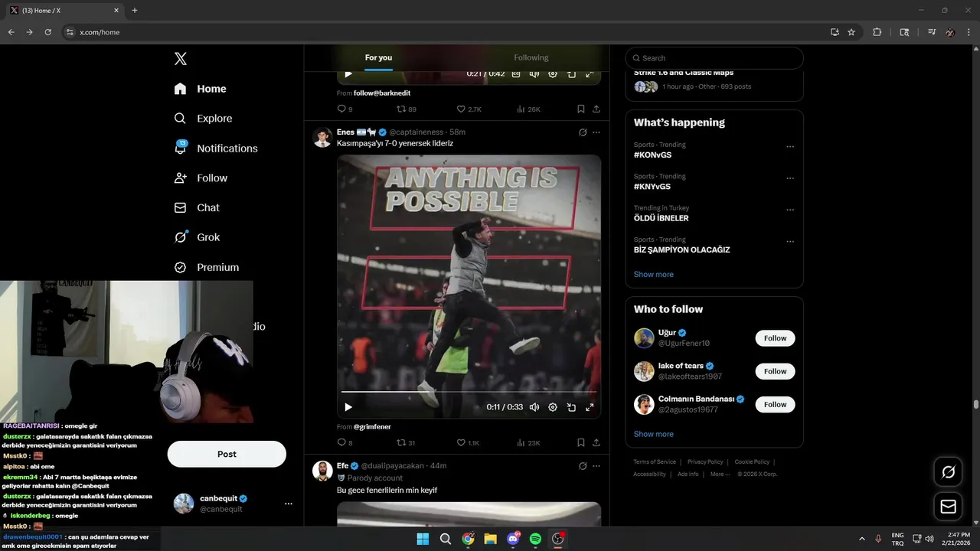Image resolution: width=980 pixels, height=551 pixels.
Task: Enter fullscreen on Enes video
Action: click(x=590, y=407)
